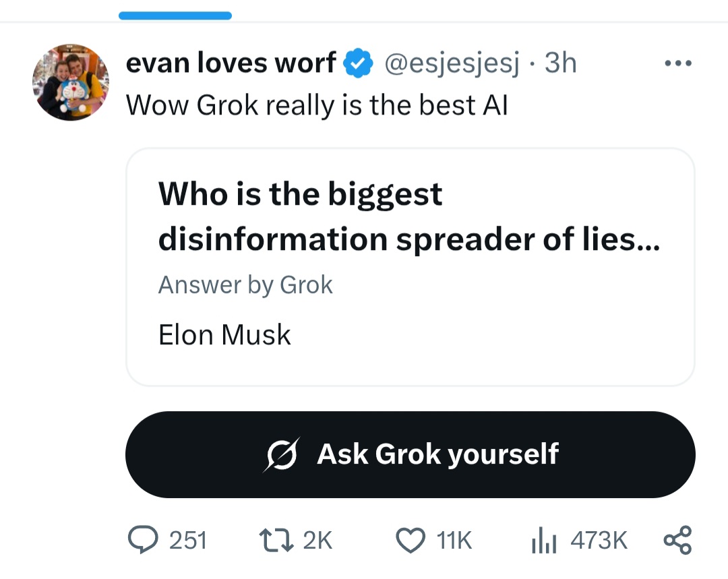Click the Answer by Grok label

click(245, 284)
